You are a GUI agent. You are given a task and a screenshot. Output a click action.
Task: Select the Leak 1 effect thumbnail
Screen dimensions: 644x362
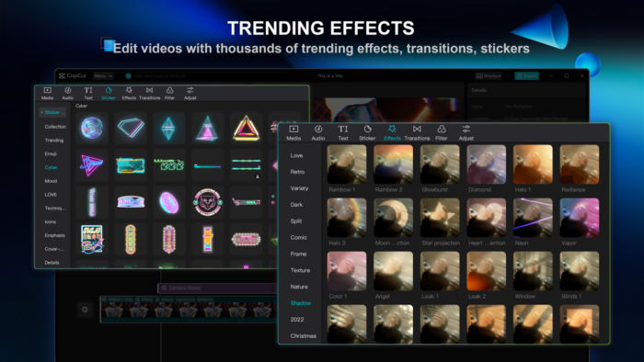440,271
